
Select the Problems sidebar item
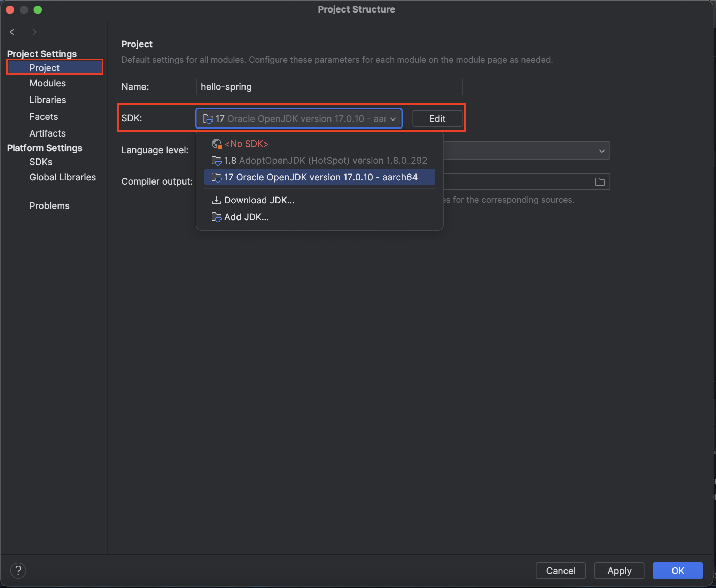coord(49,206)
